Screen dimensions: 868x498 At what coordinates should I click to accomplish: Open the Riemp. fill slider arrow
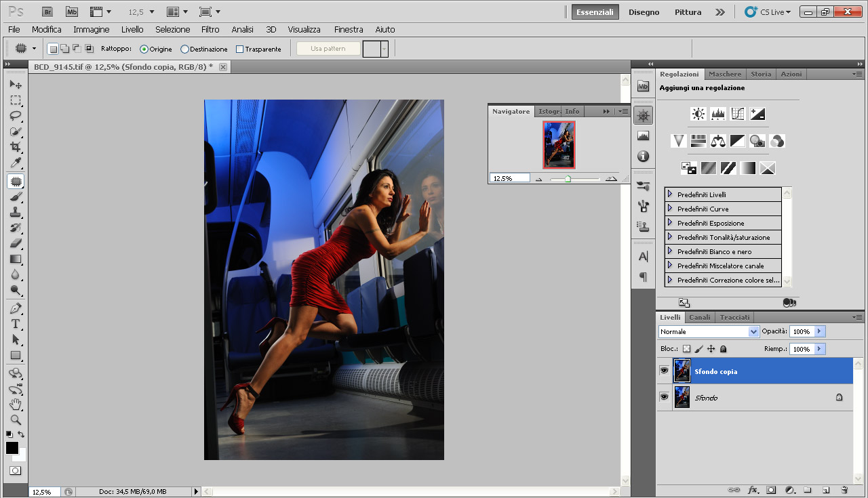[820, 349]
